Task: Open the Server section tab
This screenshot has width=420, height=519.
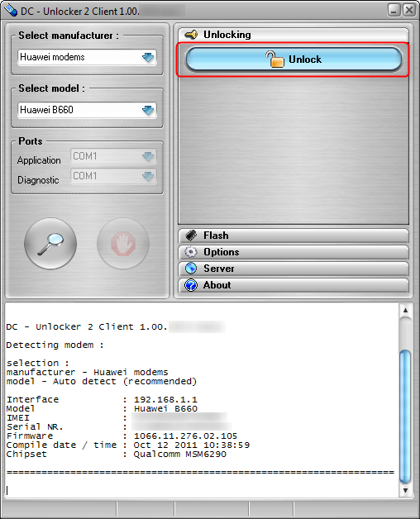Action: point(294,269)
